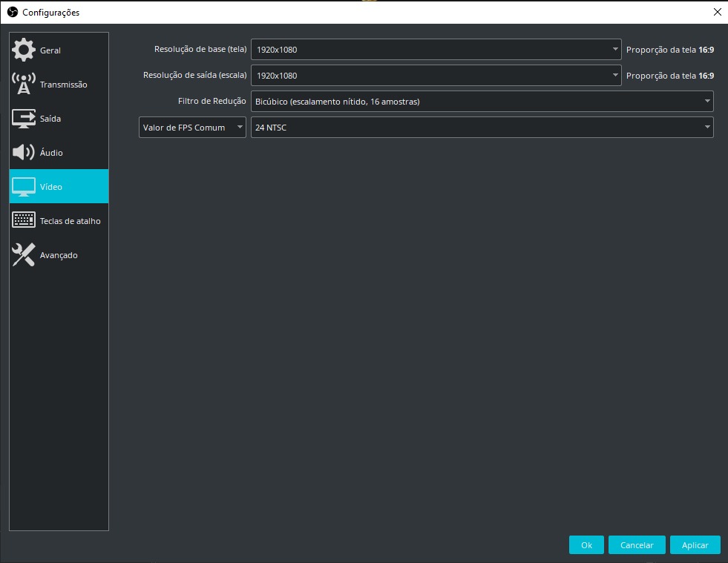This screenshot has height=563, width=728.
Task: Expand the Resolução de base dropdown arrow
Action: [x=615, y=50]
